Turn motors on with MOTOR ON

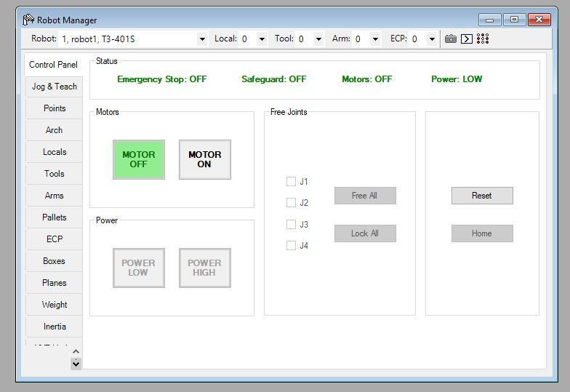(x=205, y=159)
